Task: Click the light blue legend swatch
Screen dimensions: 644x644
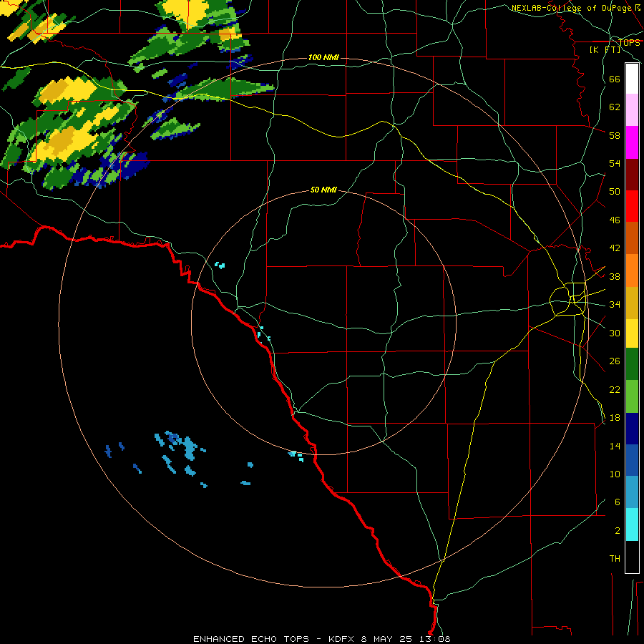Action: pyautogui.click(x=632, y=492)
